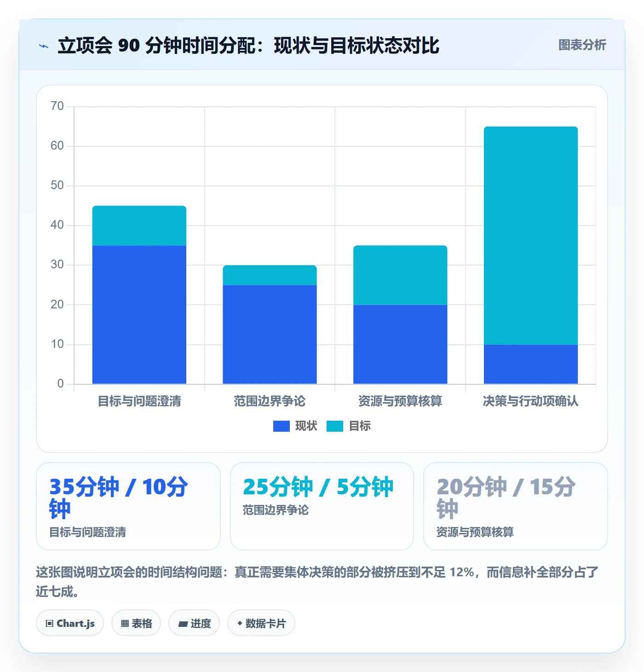Screen dimensions: 644x672
Task: Click the y-axis value 70
Action: pyautogui.click(x=57, y=106)
